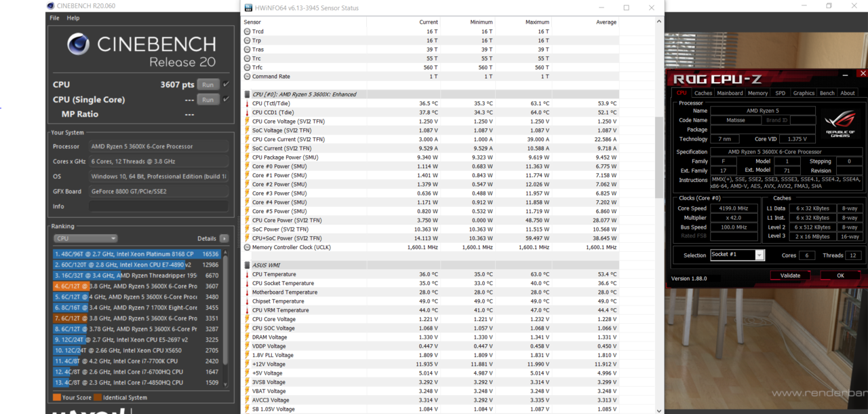Select the CPU CCD1 (Tdie) temperature icon

pos(247,113)
